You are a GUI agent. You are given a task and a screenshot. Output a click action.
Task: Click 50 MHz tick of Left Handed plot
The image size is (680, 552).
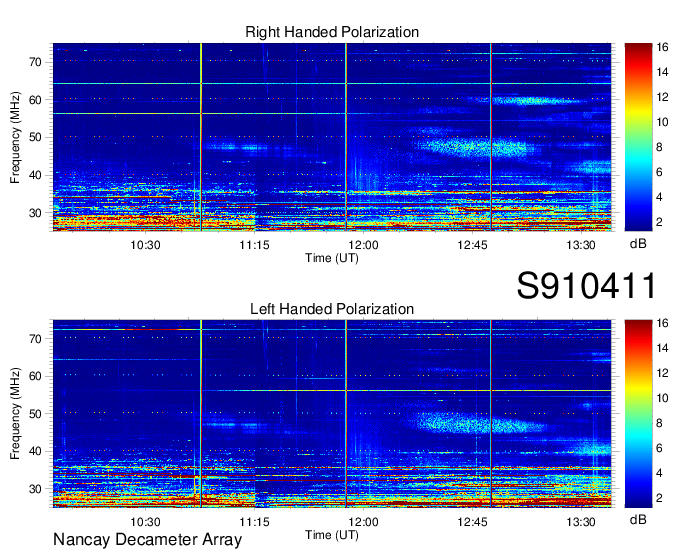click(x=35, y=414)
